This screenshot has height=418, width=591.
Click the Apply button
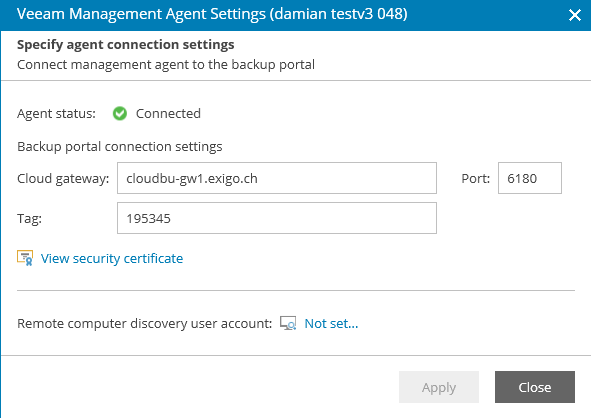[x=439, y=387]
